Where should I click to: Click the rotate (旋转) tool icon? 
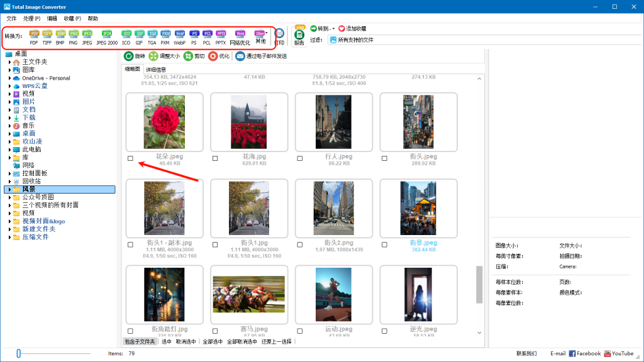pyautogui.click(x=129, y=56)
